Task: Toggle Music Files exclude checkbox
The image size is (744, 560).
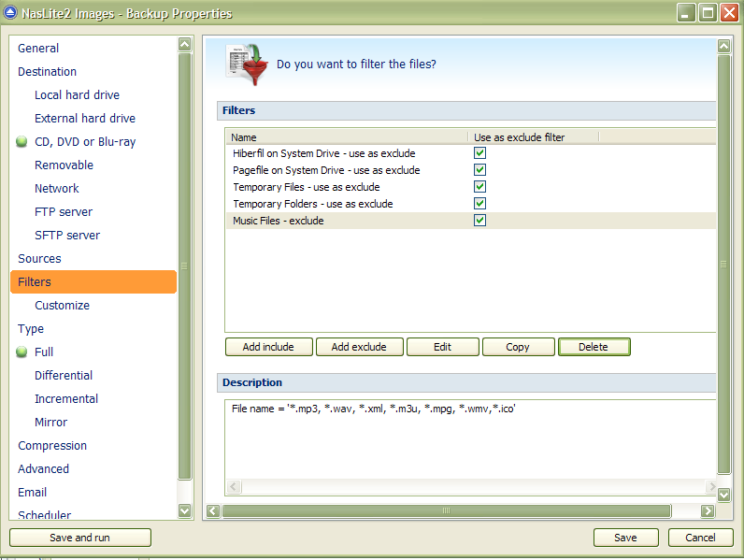Action: 479,221
